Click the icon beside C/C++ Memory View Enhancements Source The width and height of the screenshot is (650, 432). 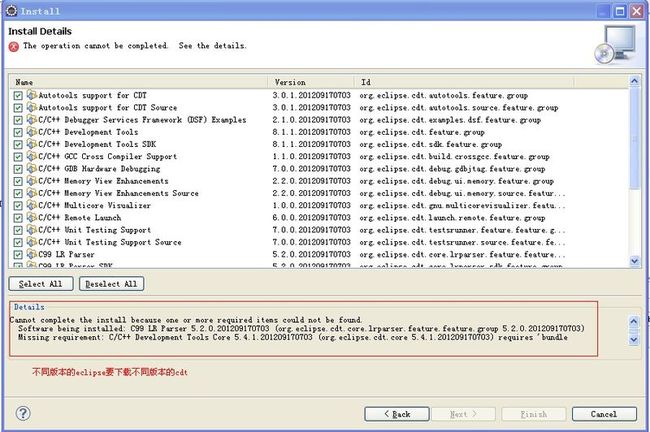coord(32,193)
